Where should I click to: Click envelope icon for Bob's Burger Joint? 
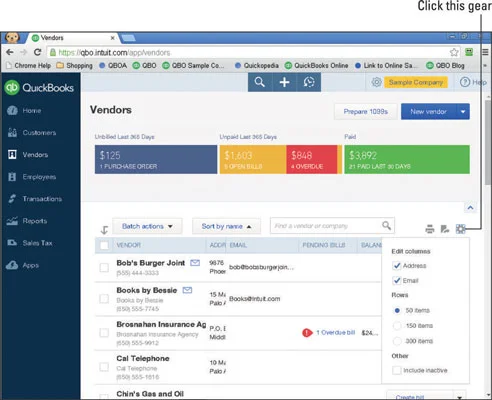pos(195,263)
